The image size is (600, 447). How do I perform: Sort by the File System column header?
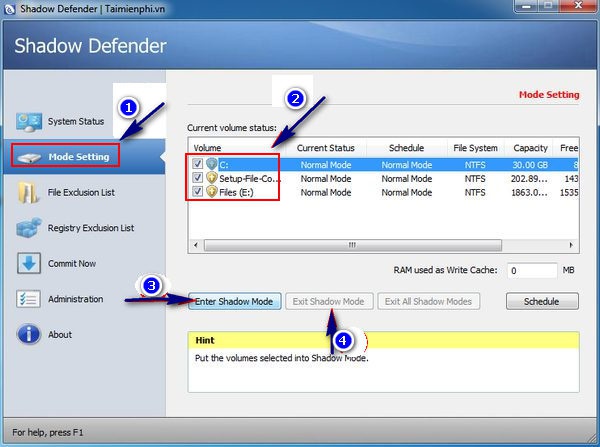click(476, 148)
